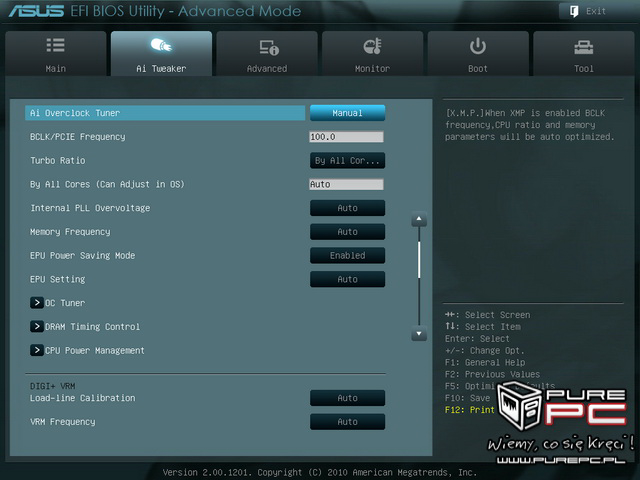Switch to the Tool tab

pyautogui.click(x=584, y=53)
